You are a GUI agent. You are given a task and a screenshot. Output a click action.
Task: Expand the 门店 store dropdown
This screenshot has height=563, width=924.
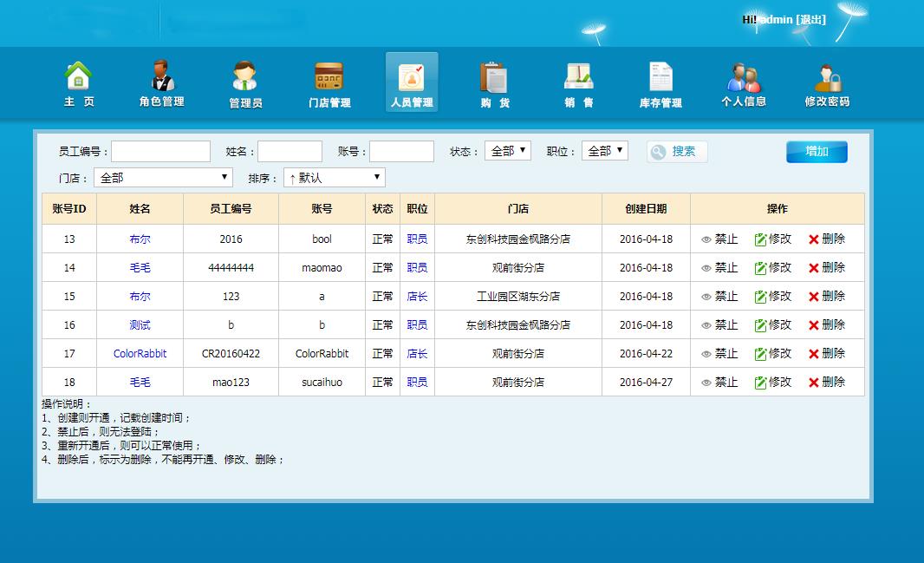tap(163, 178)
